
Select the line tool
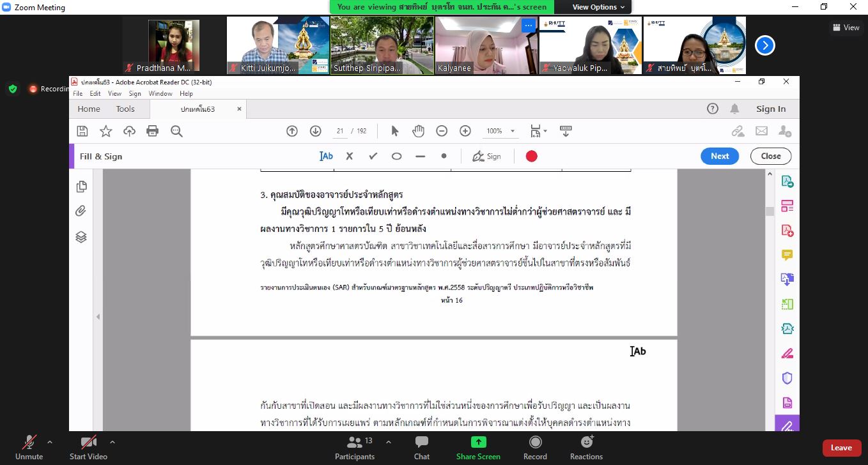point(420,156)
